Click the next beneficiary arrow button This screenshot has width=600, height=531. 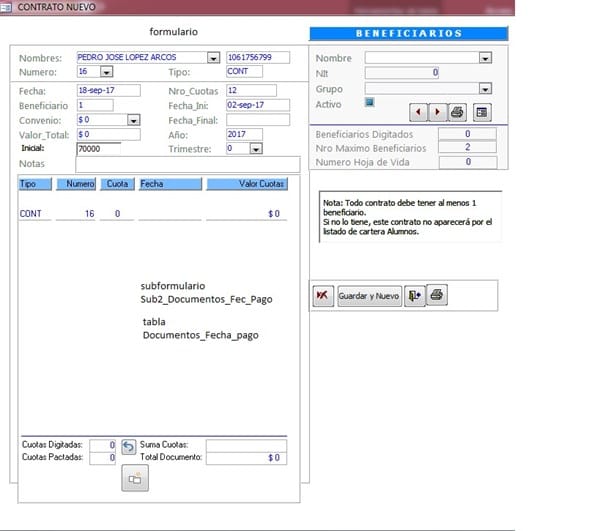pos(434,111)
